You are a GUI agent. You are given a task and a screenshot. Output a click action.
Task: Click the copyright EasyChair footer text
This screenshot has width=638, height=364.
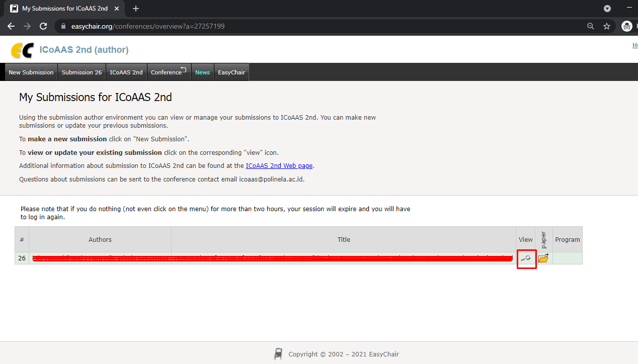344,354
